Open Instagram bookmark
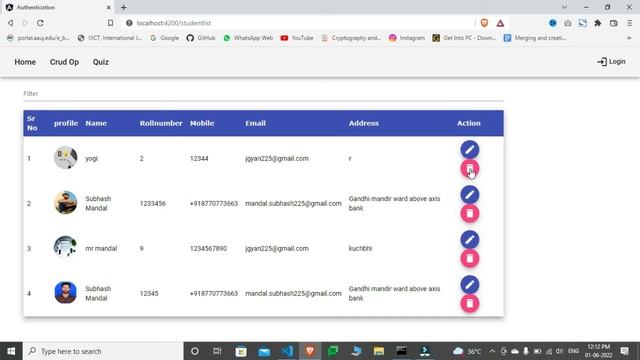Viewport: 640px width, 360px height. (407, 38)
